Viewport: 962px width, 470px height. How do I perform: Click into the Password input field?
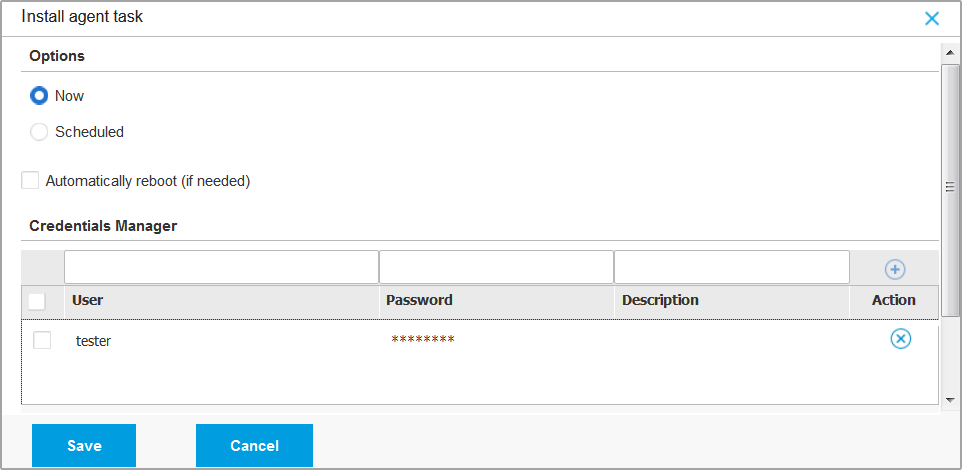tap(496, 267)
